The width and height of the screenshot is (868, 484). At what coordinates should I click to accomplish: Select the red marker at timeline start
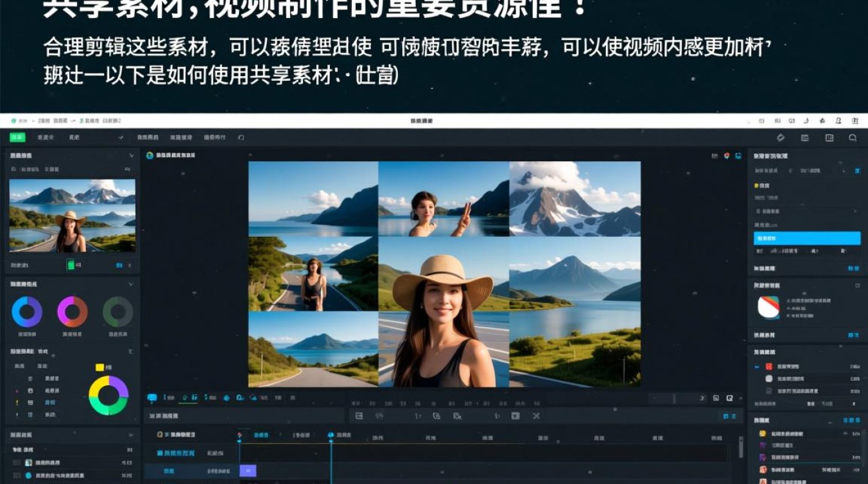tap(240, 436)
